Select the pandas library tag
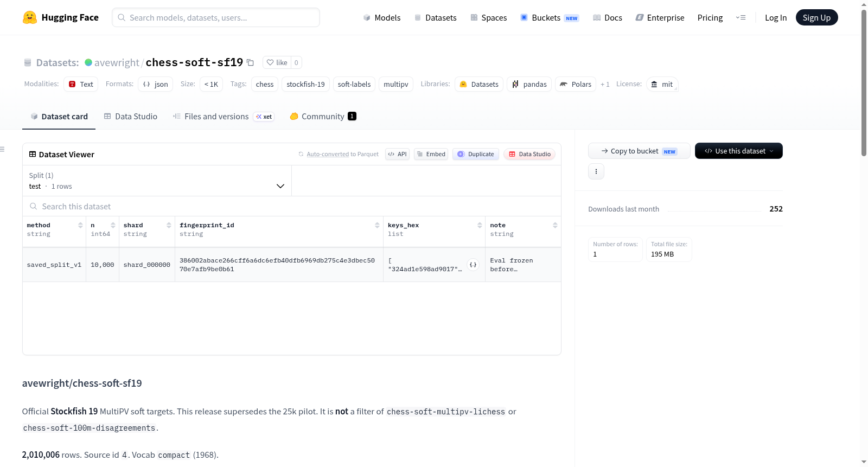 (529, 84)
